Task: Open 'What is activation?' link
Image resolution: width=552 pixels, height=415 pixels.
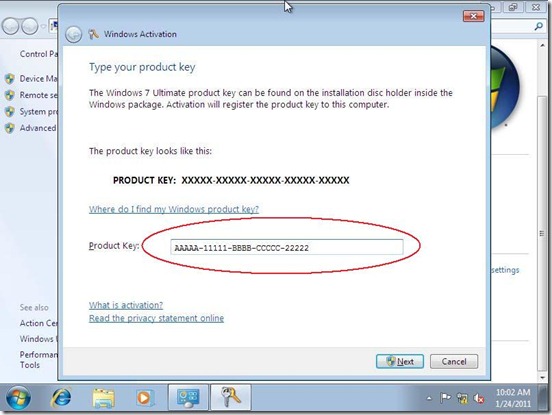Action: click(x=126, y=305)
